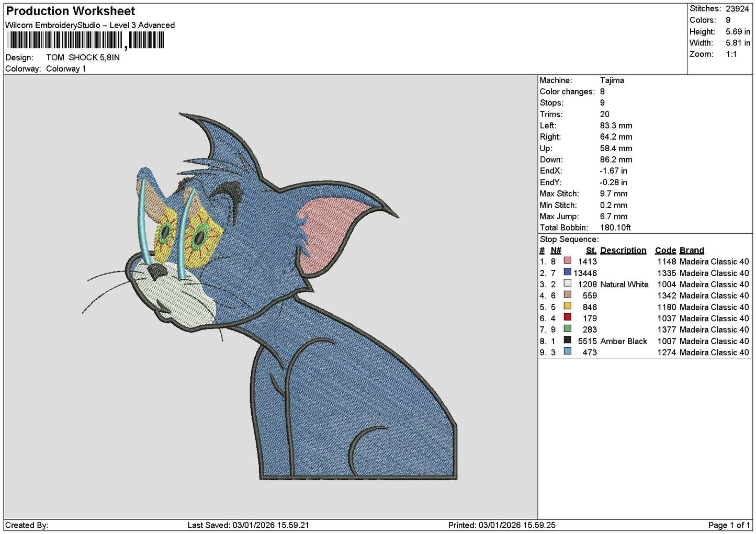756x534 pixels.
Task: Select the 'Amber Black' description text
Action: [x=624, y=342]
